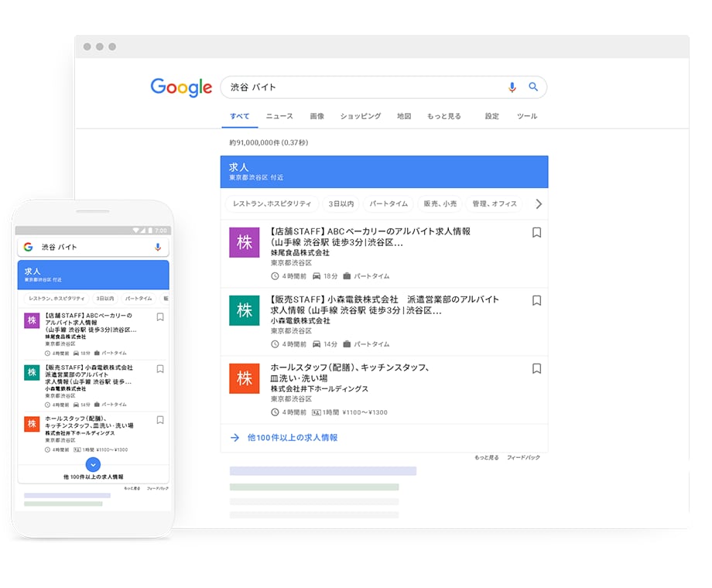Select the レストラン、ホスピタリティ filter chip on desktop

click(272, 204)
